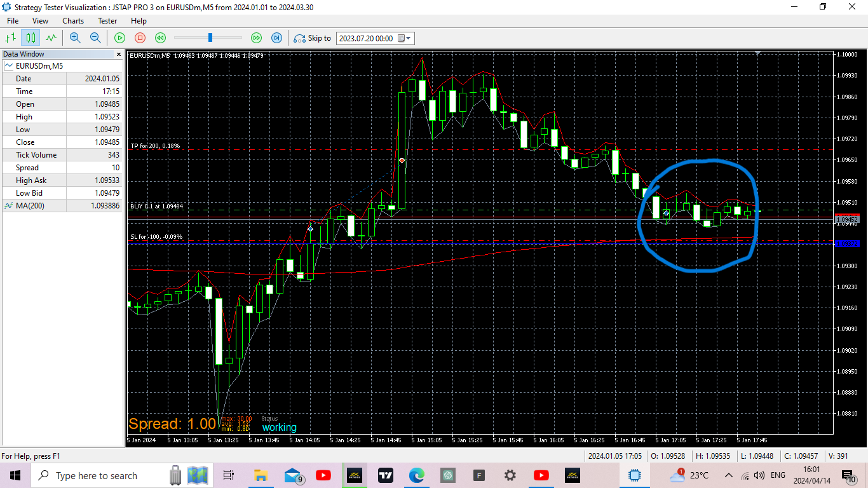Switch to the Strategy Tester taskbar icon
868x488 pixels.
pyautogui.click(x=634, y=475)
